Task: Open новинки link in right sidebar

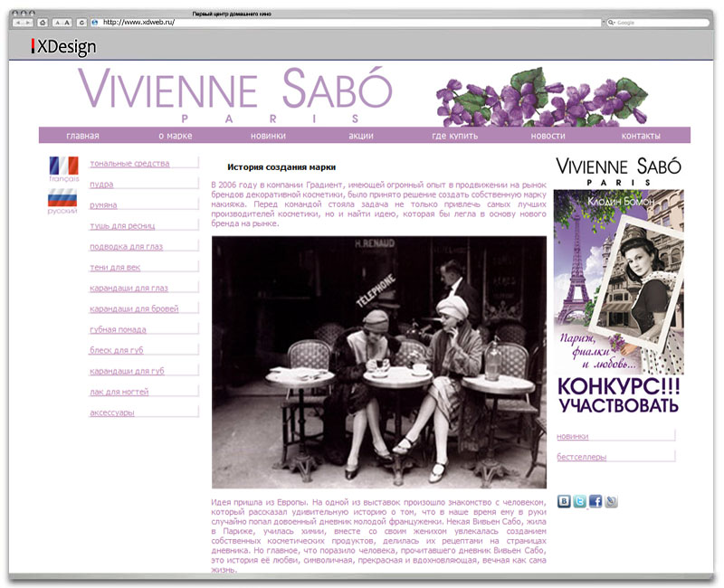Action: coord(573,436)
